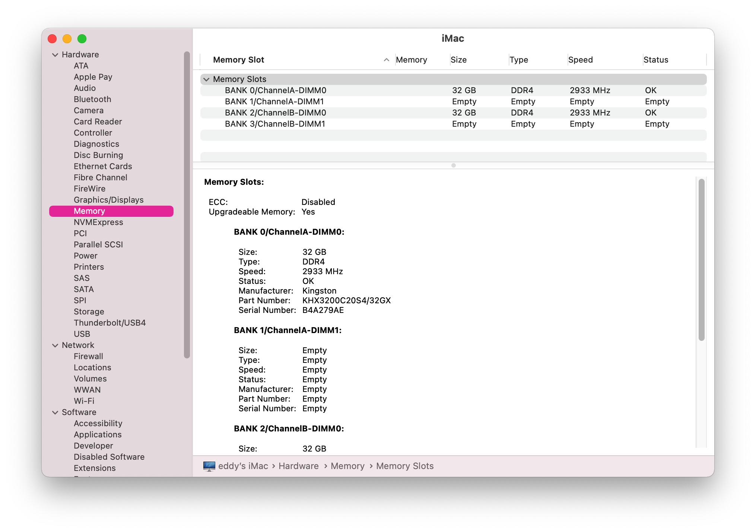Image resolution: width=756 pixels, height=532 pixels.
Task: Select the BANK 0/ChannelA-DIMM0 row
Action: (275, 91)
